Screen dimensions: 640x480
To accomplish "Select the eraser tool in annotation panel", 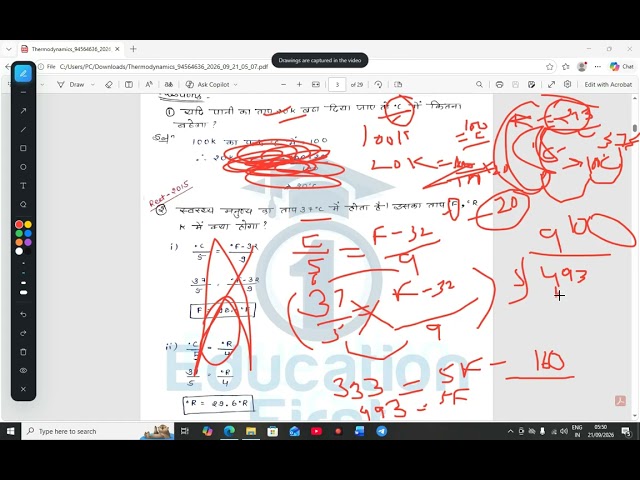I will click(23, 204).
